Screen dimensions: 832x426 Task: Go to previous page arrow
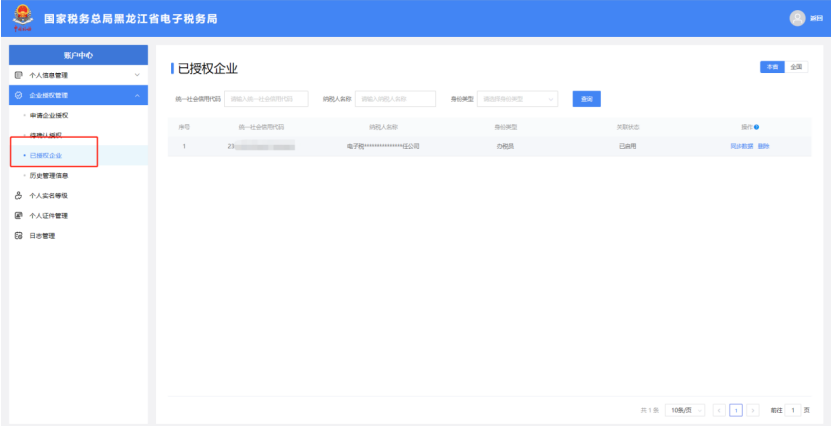[720, 410]
